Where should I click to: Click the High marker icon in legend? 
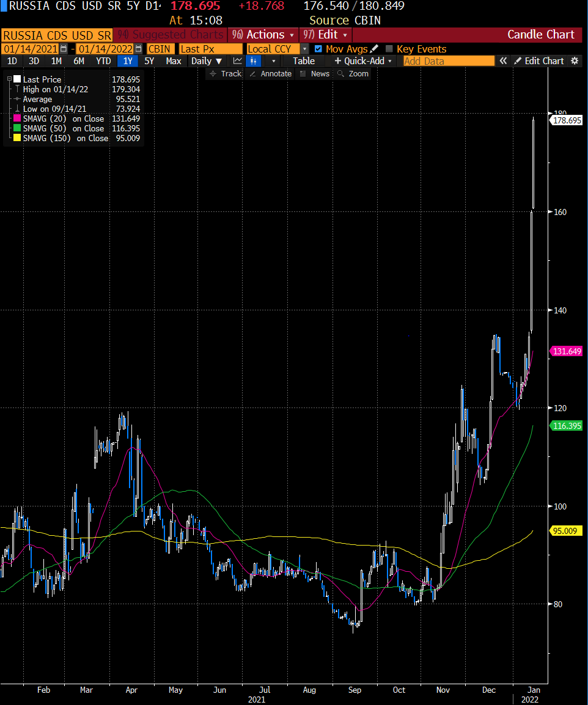click(17, 89)
